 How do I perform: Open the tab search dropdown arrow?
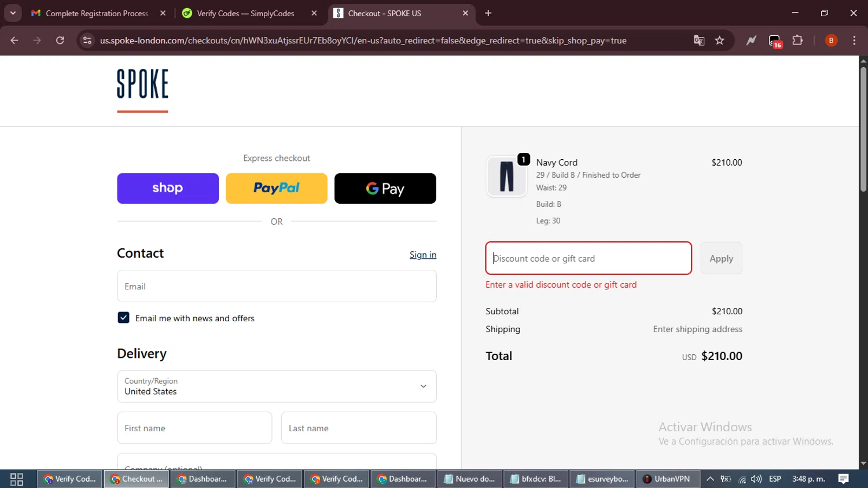13,13
